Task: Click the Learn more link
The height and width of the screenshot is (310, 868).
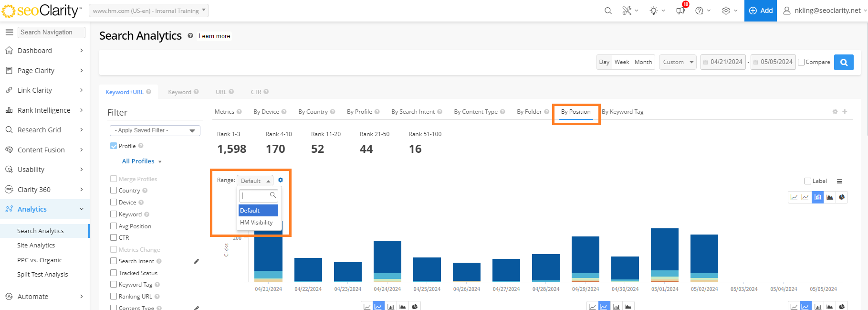Action: [x=214, y=36]
